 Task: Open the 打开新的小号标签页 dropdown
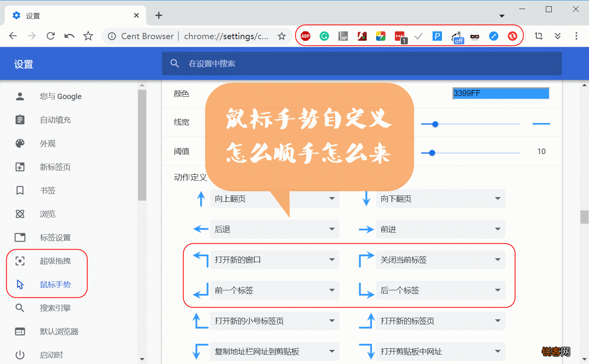[275, 321]
